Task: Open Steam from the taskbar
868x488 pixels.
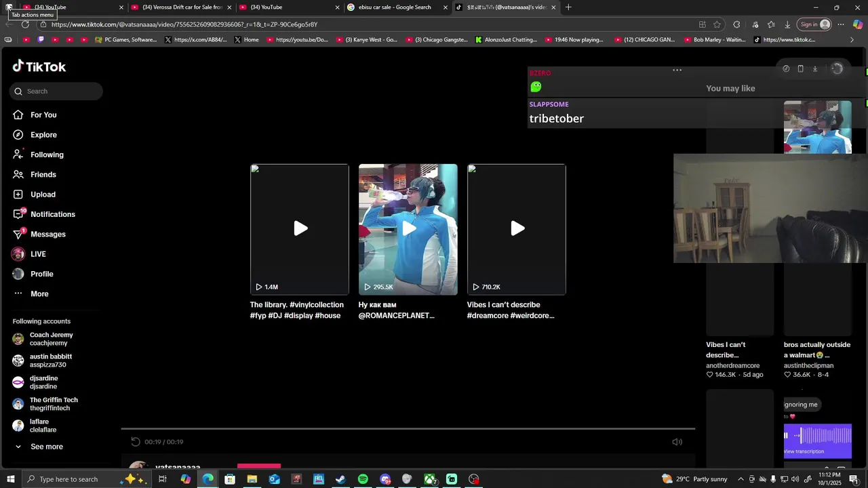Action: pyautogui.click(x=340, y=479)
